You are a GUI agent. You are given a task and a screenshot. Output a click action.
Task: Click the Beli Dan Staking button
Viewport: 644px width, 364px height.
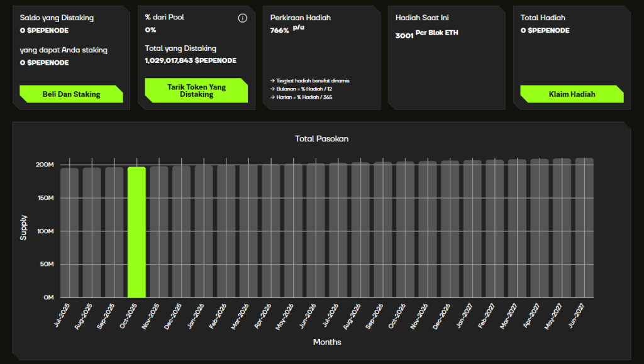(72, 94)
